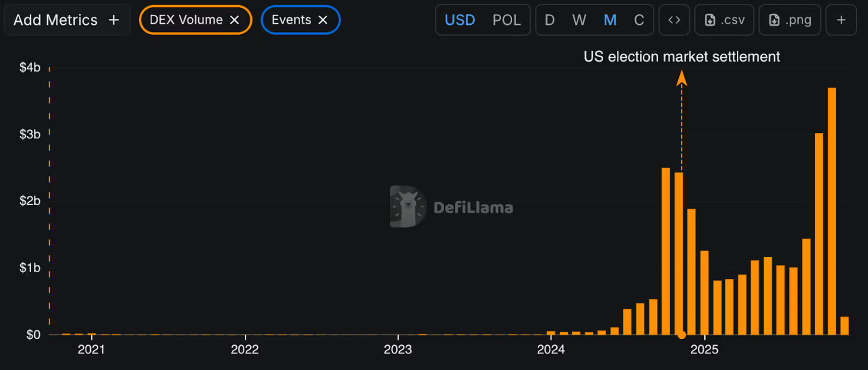Remove the Events chip with its X
The image size is (868, 370).
[x=323, y=20]
